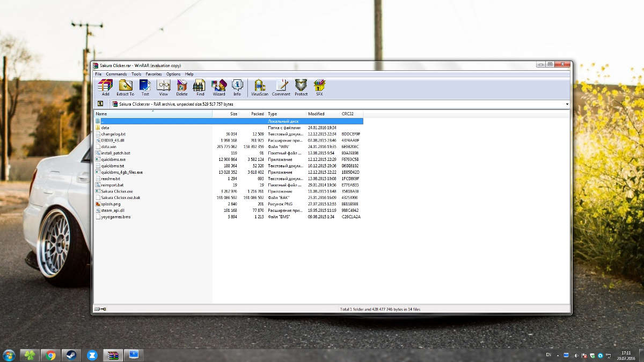Screen dimensions: 644x362
Task: Show archive Info
Action: point(237,87)
